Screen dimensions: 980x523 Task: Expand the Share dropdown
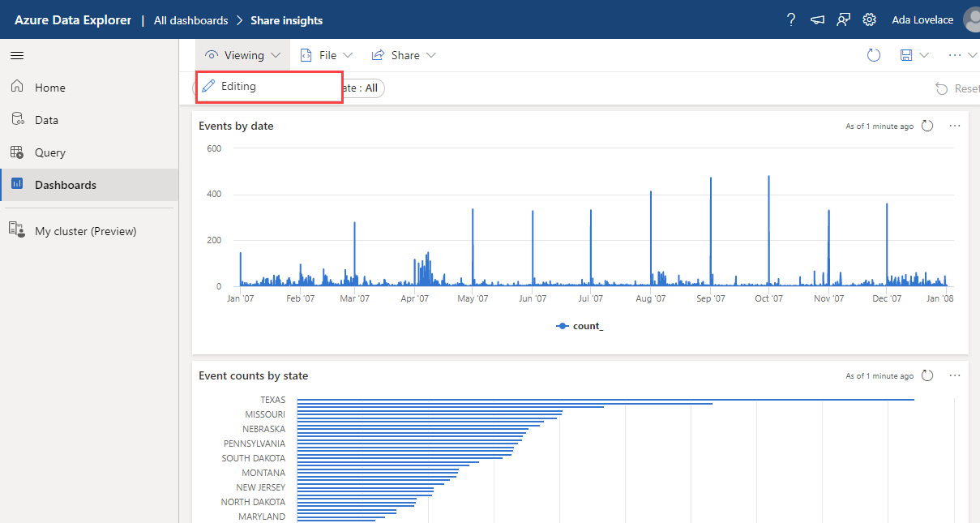coord(404,55)
